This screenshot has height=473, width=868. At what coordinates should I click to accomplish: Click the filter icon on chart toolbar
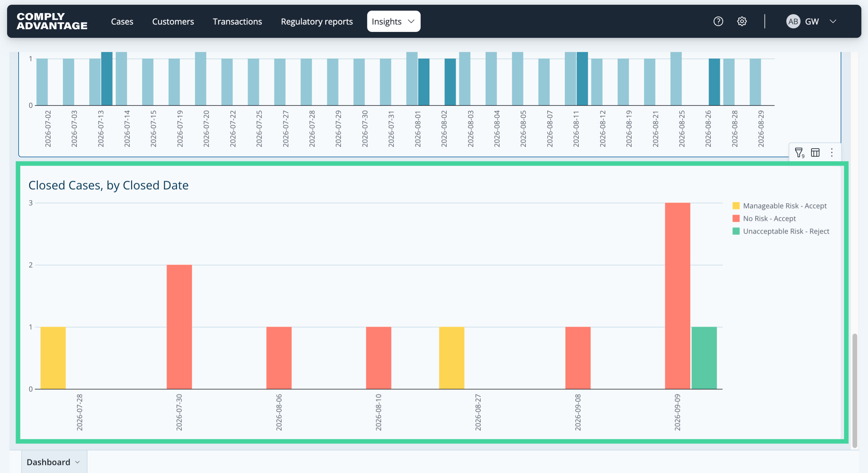[799, 153]
